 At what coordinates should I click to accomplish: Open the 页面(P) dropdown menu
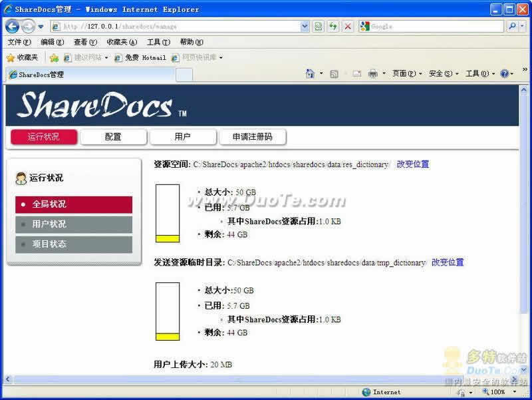[407, 74]
